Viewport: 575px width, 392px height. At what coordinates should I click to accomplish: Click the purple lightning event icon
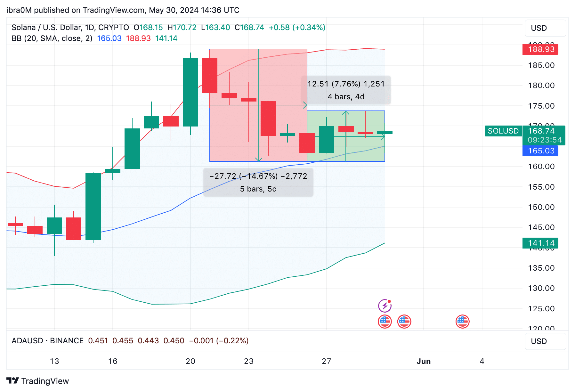(x=385, y=306)
